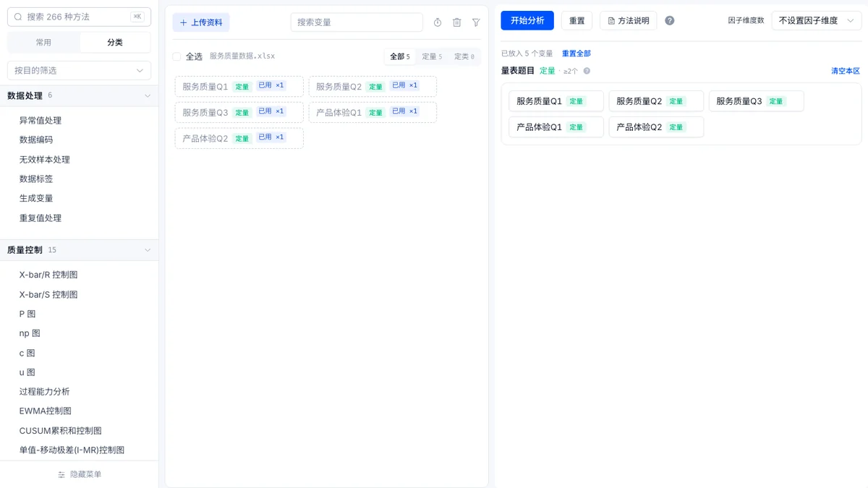
Task: Select 数据编码 method
Action: click(x=36, y=140)
